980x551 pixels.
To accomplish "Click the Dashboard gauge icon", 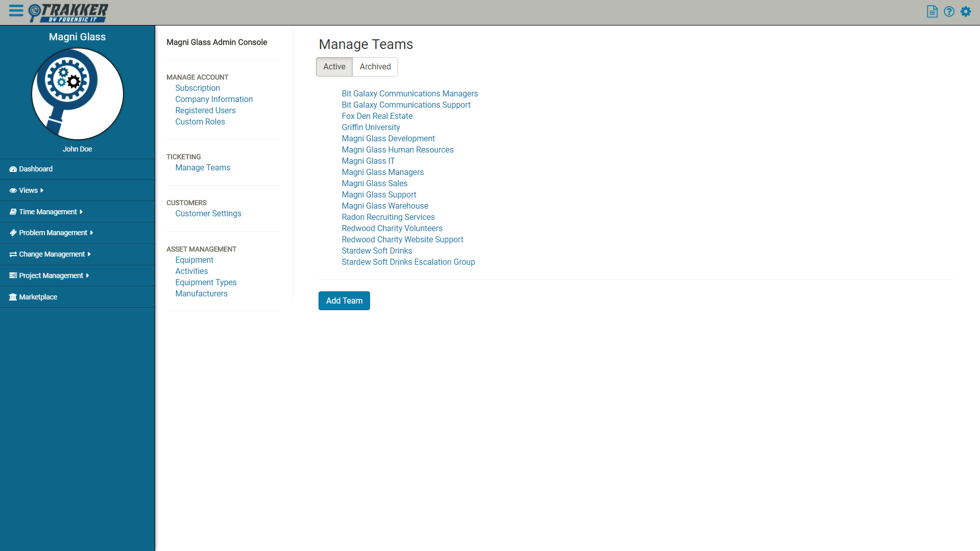I will click(13, 169).
